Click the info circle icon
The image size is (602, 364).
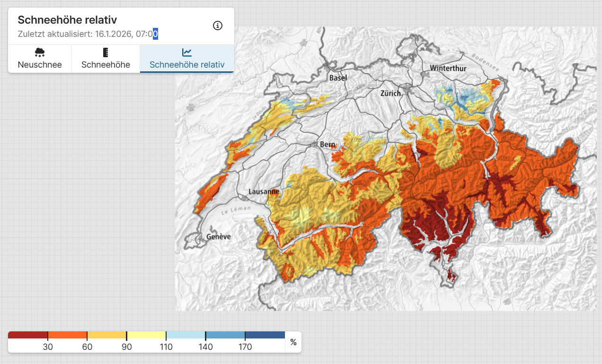[x=218, y=26]
